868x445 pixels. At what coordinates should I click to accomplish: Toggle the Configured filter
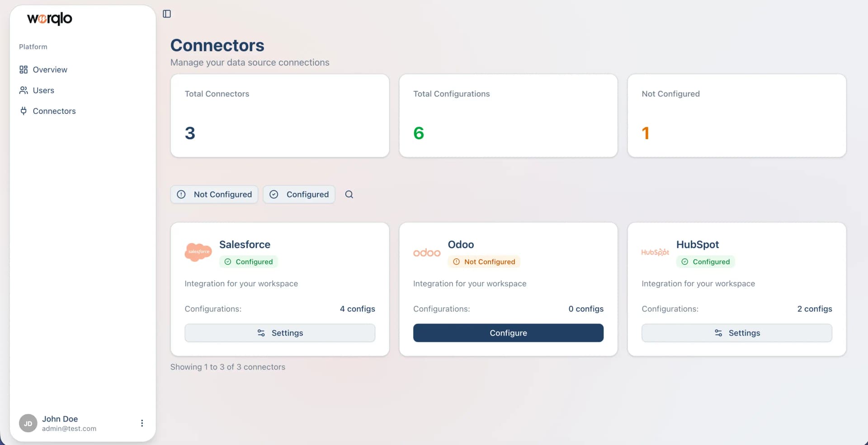point(299,194)
